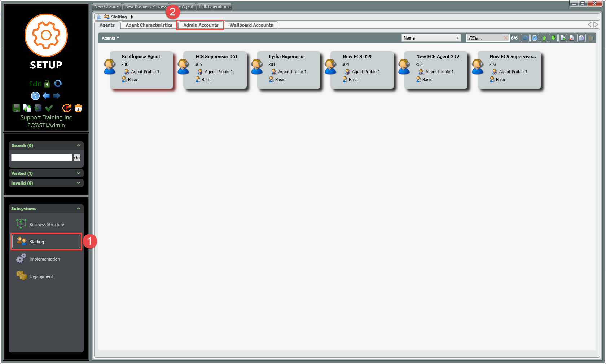Click the blue back arrow in Setup panel
Image resolution: width=606 pixels, height=364 pixels.
[46, 96]
